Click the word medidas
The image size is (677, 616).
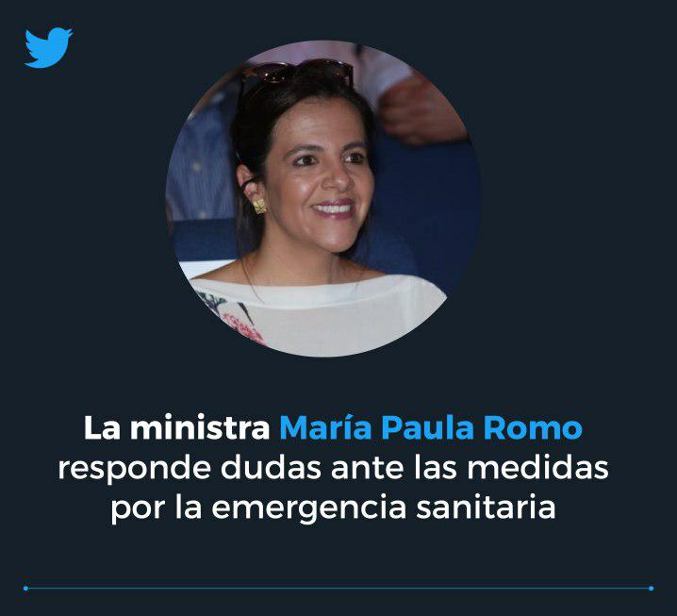pos(537,467)
